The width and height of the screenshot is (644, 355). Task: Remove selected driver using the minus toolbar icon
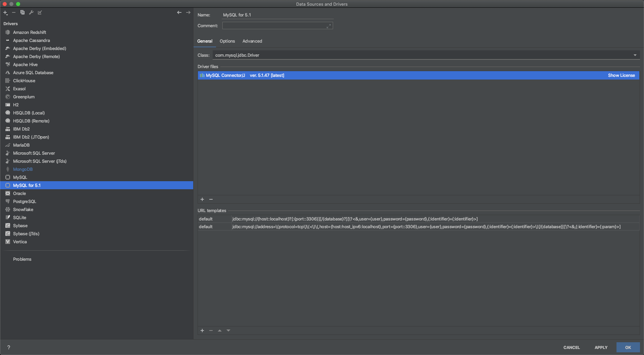pyautogui.click(x=14, y=12)
